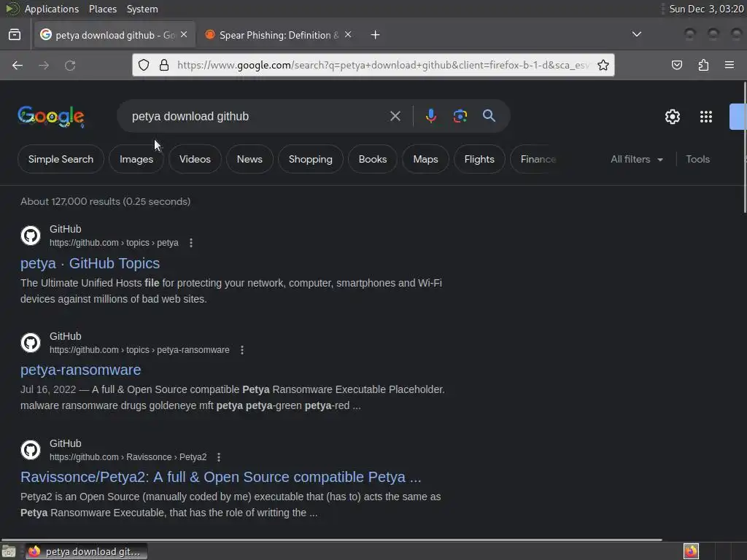Screen dimensions: 747x560
Task: Open Ravissonce/Petya2 result link
Action: [220, 477]
